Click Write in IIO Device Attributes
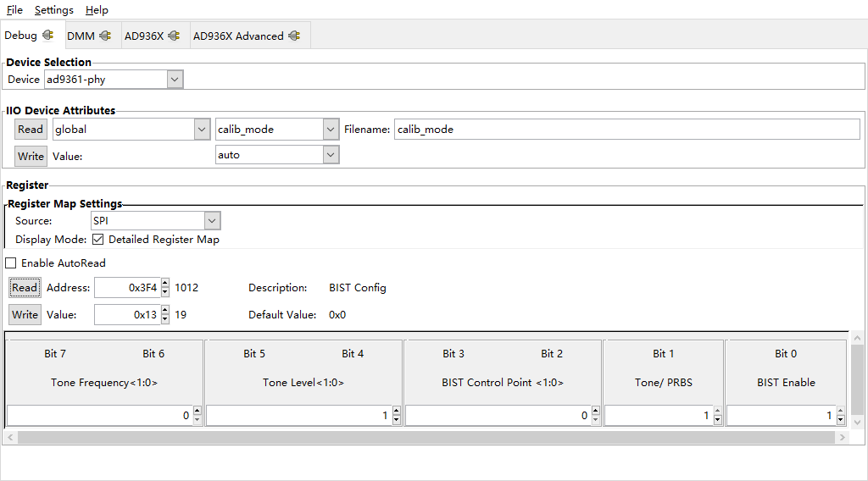The width and height of the screenshot is (868, 481). 31,157
